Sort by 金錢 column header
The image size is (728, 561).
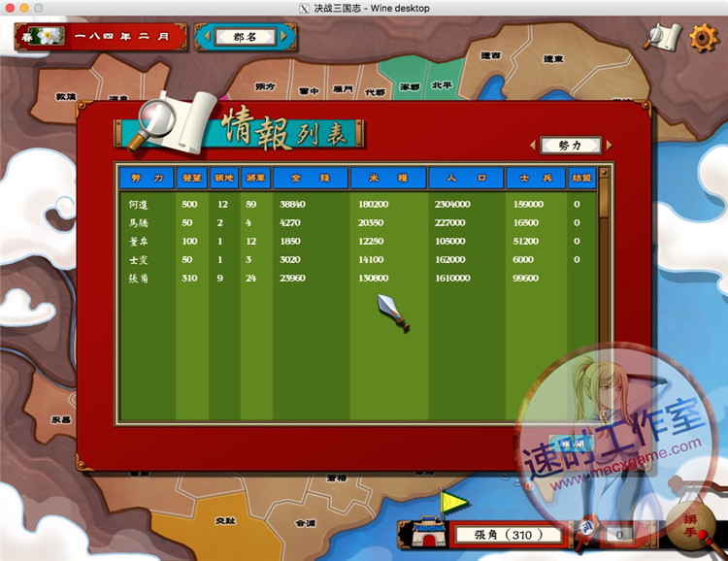coord(311,178)
